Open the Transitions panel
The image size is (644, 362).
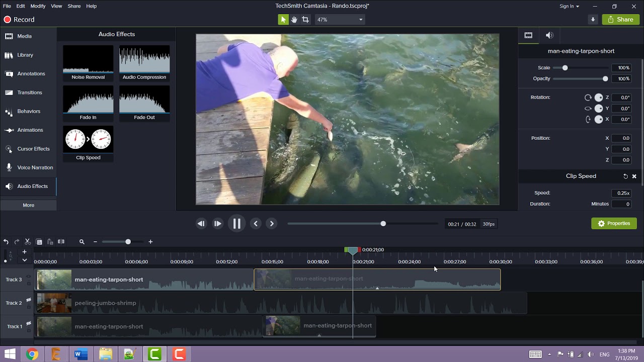point(28,93)
